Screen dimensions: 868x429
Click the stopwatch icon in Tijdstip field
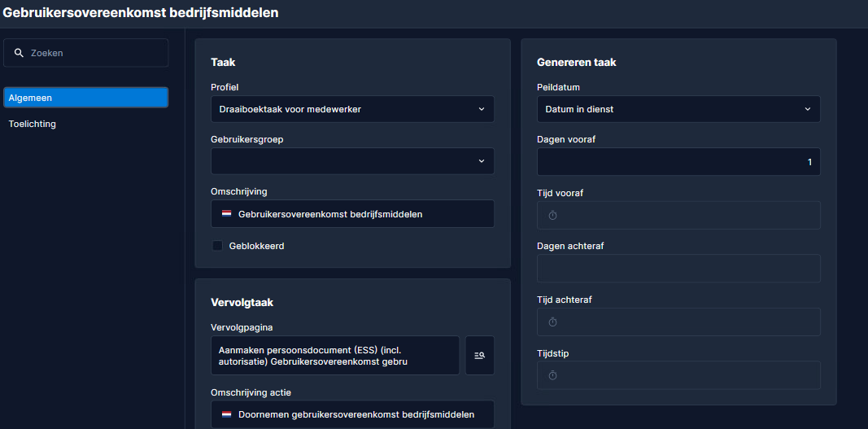coord(552,375)
